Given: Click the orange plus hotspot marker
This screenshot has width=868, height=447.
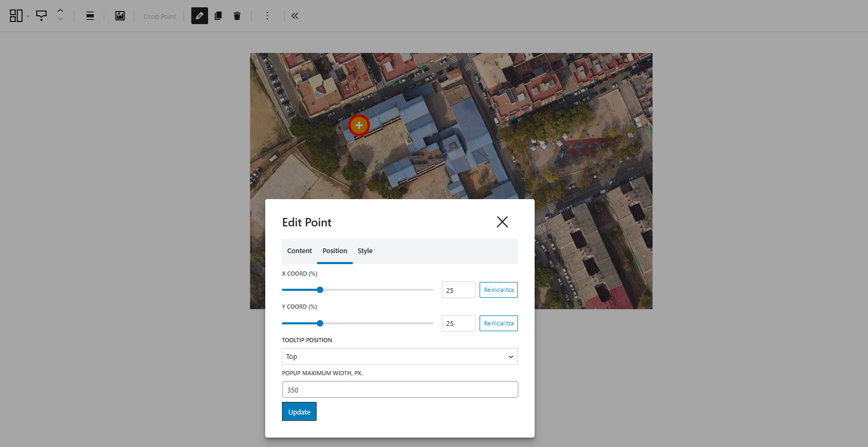Looking at the screenshot, I should pos(359,125).
